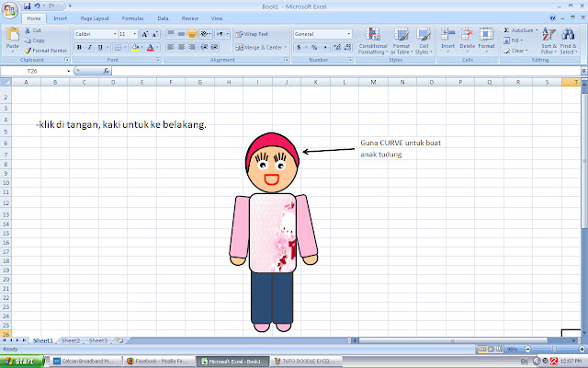Click Increase Decimal icon

(x=337, y=47)
